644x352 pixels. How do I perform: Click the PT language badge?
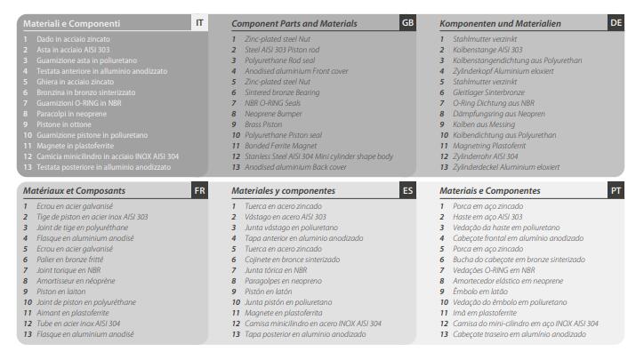click(616, 190)
